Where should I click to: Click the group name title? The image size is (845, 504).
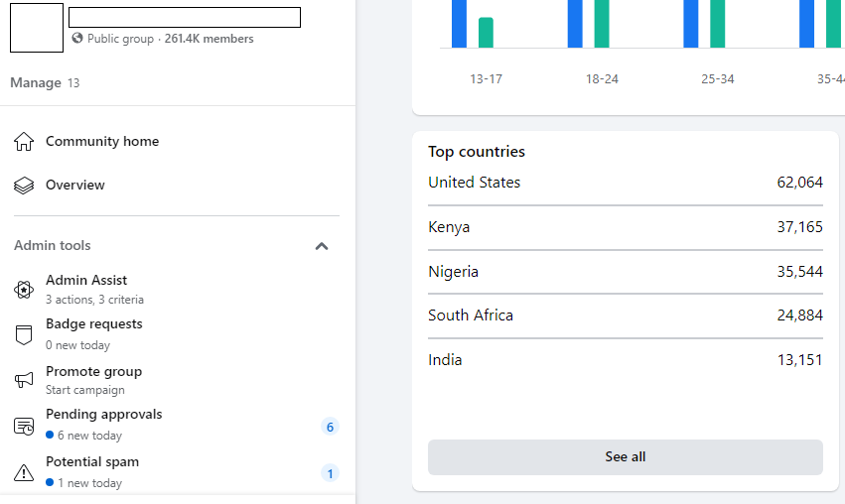coord(185,17)
